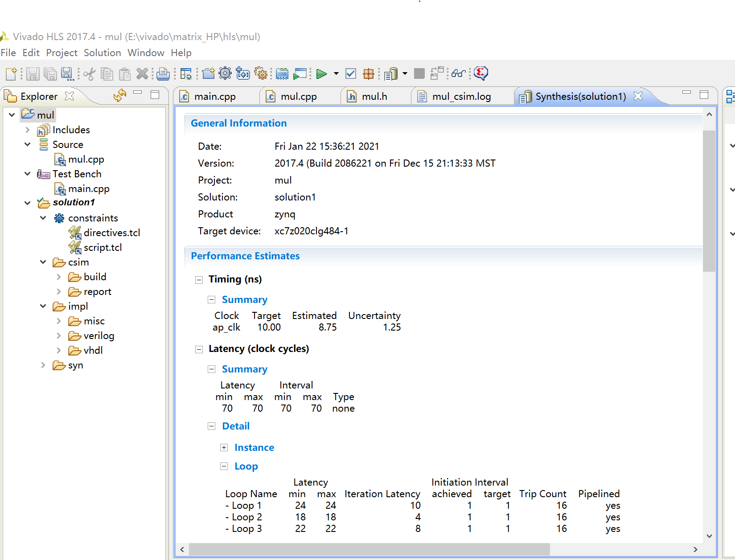Click the red speech-bubble icon in toolbar
The image size is (735, 560).
481,73
